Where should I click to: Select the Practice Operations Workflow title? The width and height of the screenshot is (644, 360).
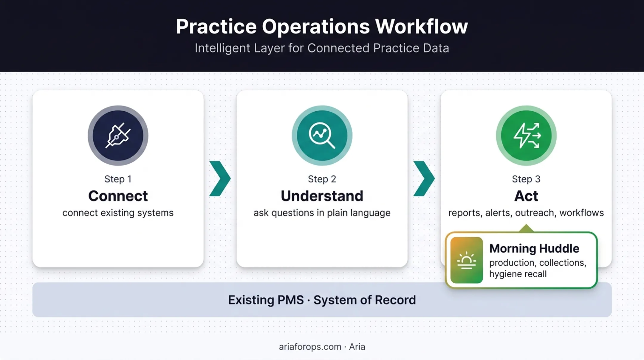coord(322,27)
